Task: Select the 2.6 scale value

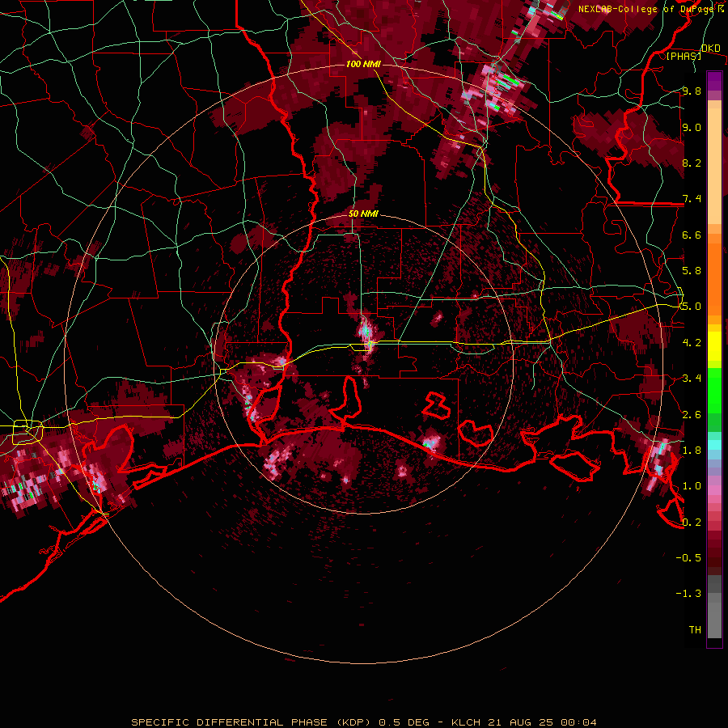Action: 692,415
